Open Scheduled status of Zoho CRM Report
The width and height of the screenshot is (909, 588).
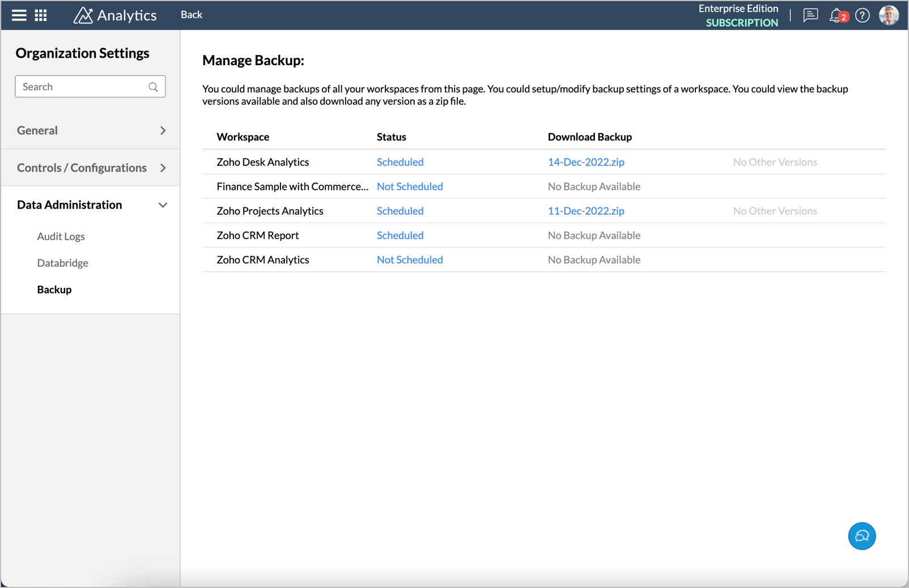coord(400,235)
